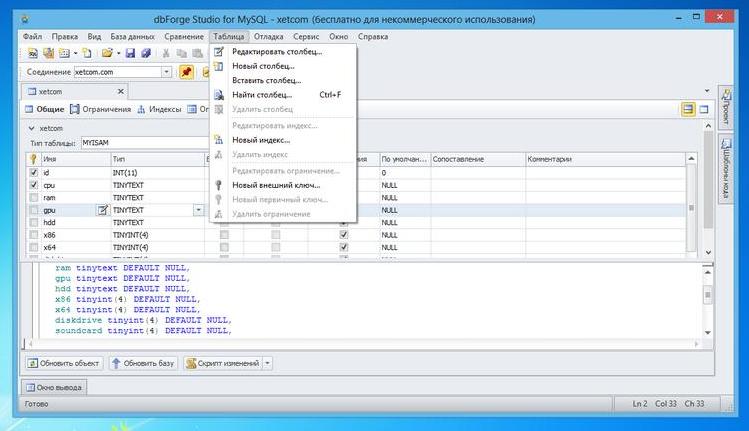Check primary key checkbox for x64
The image size is (749, 431).
[33, 247]
